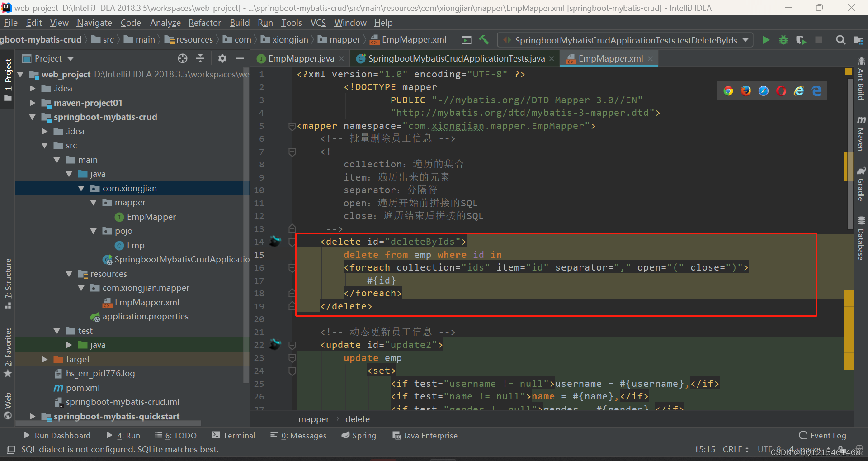Collapse the web_project root node

tap(20, 74)
